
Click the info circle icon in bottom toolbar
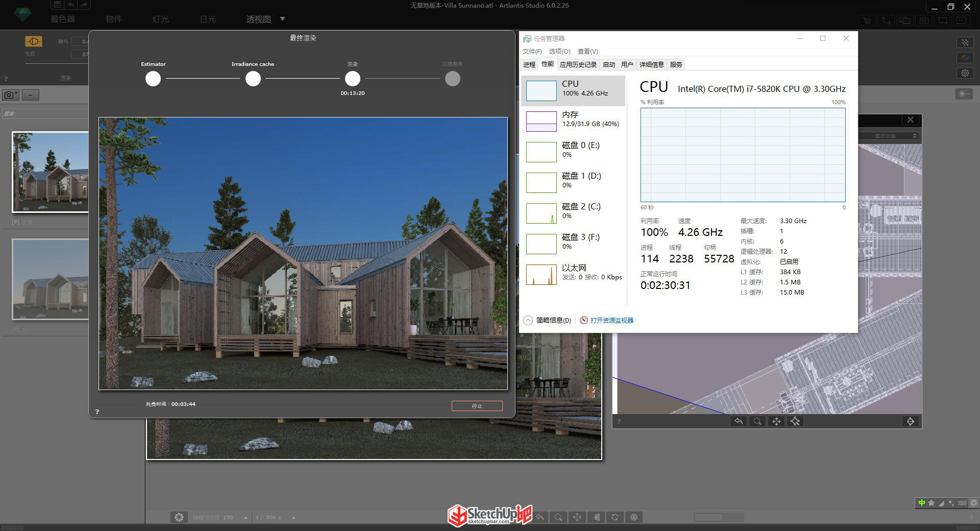coord(634,517)
